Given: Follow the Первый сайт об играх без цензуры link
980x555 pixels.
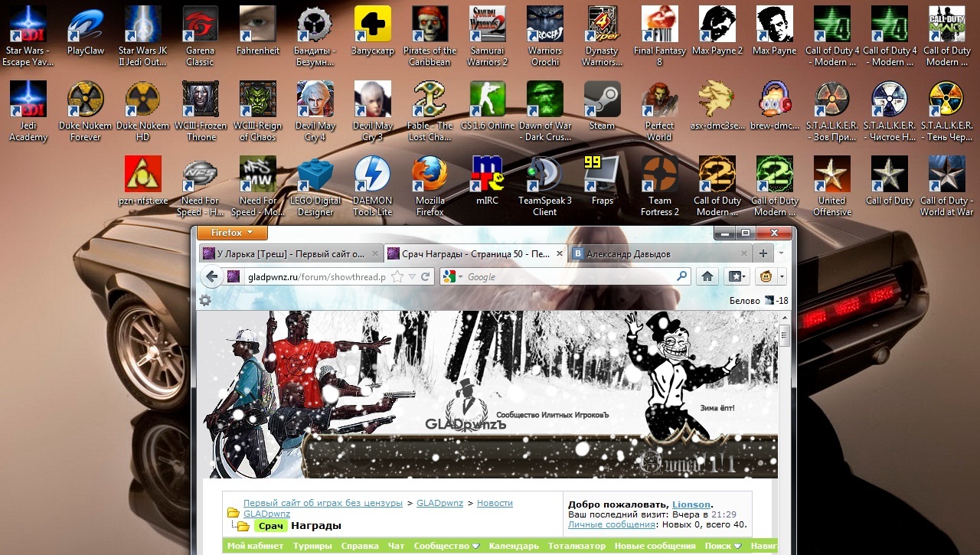Looking at the screenshot, I should tap(323, 503).
